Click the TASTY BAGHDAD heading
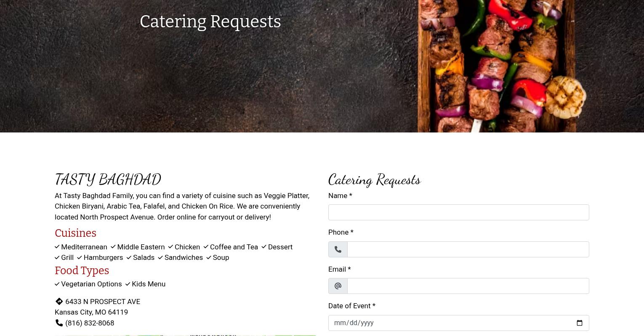644x336 pixels. point(108,180)
